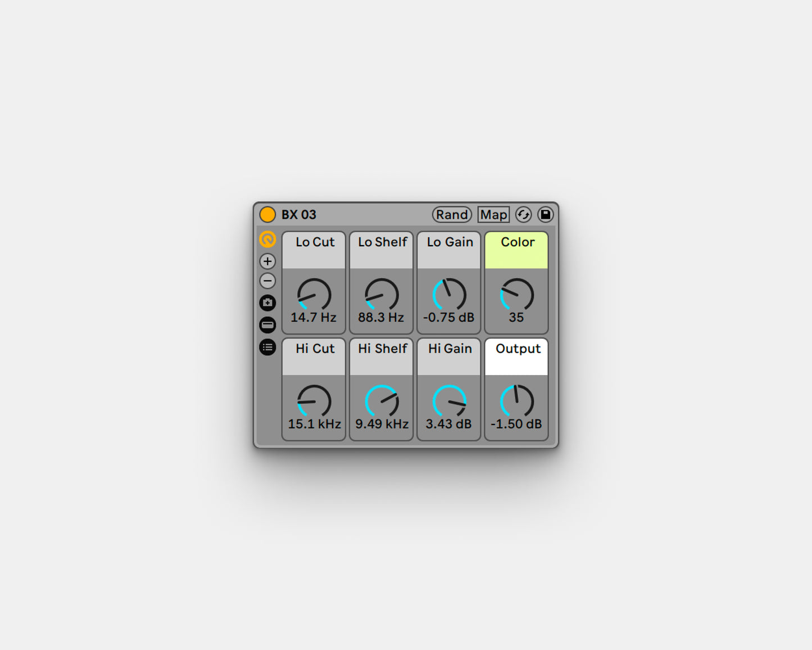
Task: Click the randomize mapping arrows icon
Action: click(x=524, y=214)
